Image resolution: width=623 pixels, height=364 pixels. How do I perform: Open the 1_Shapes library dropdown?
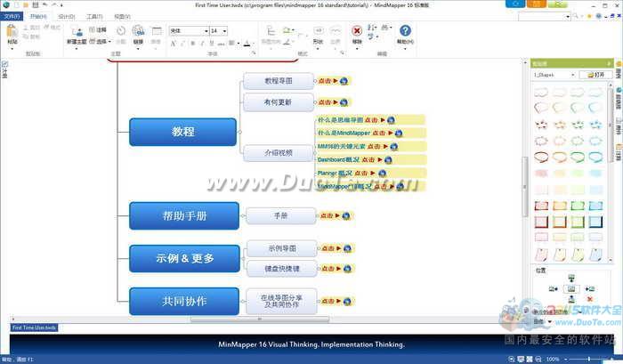coord(572,75)
